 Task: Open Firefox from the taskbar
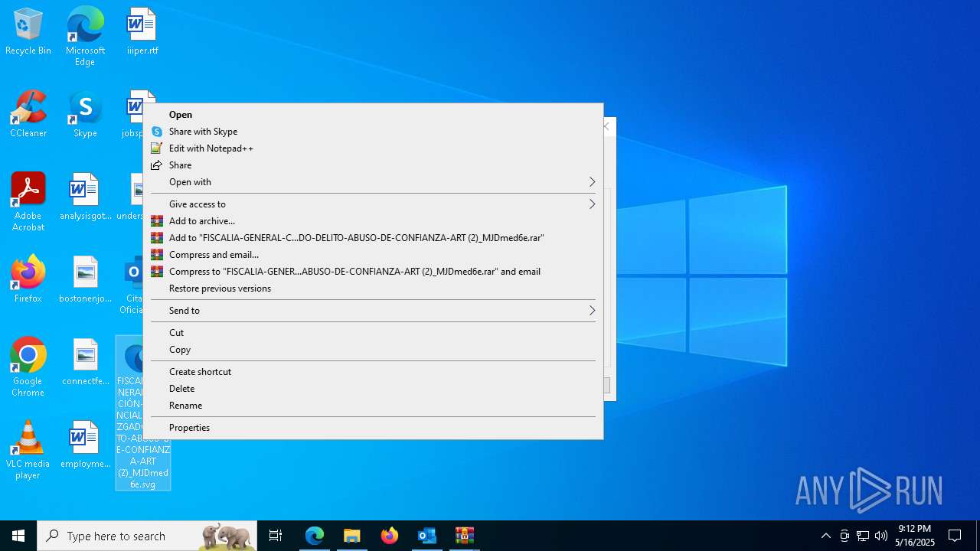(390, 536)
